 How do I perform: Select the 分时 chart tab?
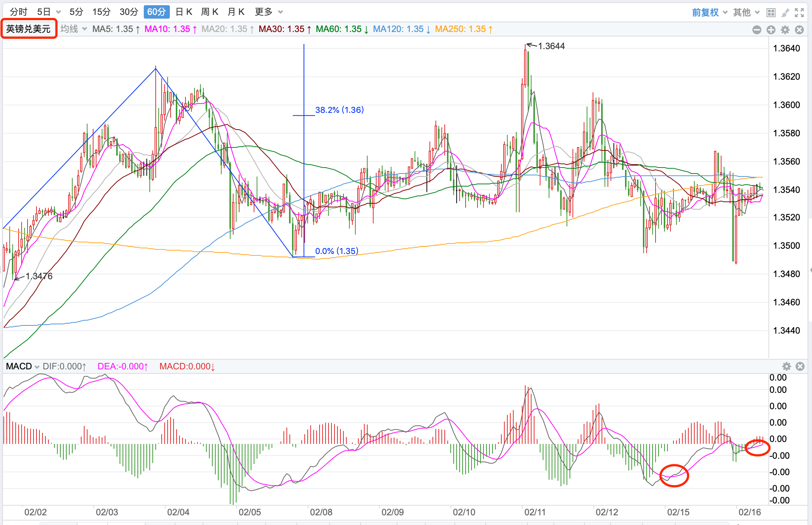pyautogui.click(x=19, y=12)
